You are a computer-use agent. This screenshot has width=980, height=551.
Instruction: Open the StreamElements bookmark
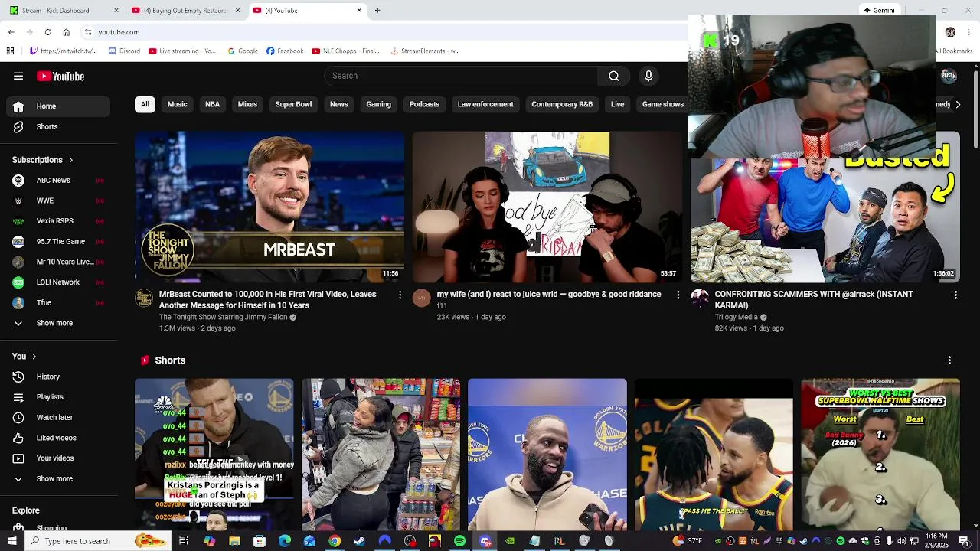pyautogui.click(x=425, y=51)
